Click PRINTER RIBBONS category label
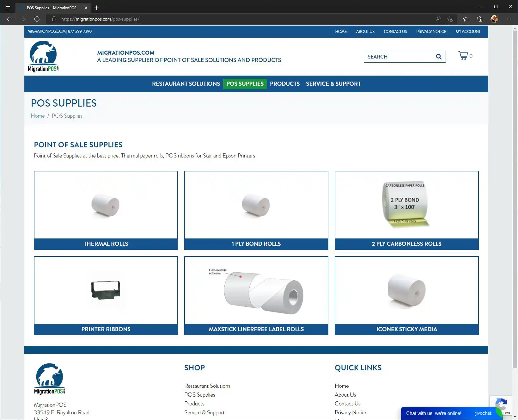The width and height of the screenshot is (518, 420). tap(106, 329)
